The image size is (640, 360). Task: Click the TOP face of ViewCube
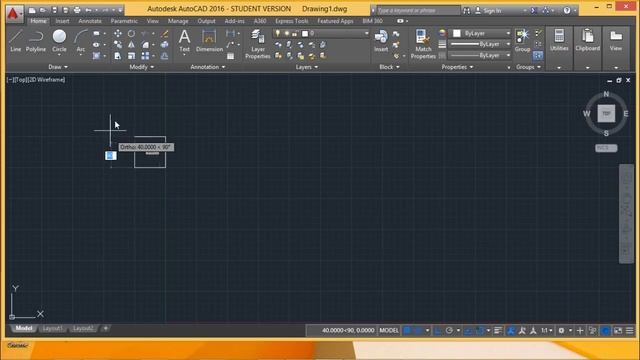pos(606,113)
